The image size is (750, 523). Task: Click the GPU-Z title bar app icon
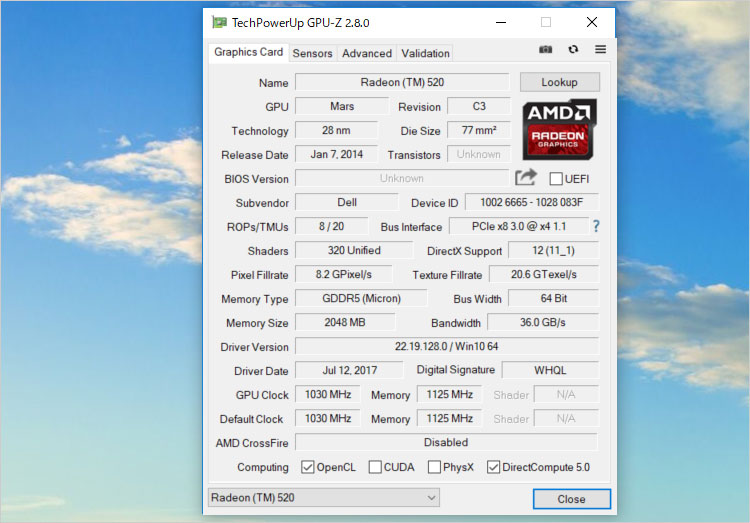[x=219, y=22]
